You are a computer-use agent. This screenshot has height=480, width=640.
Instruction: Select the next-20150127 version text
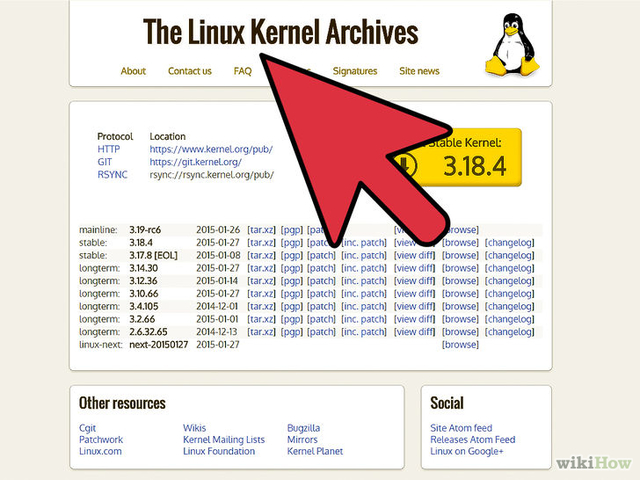158,344
